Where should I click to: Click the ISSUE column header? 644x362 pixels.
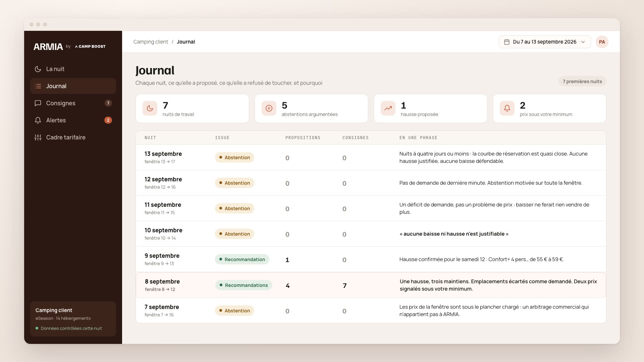click(x=222, y=138)
